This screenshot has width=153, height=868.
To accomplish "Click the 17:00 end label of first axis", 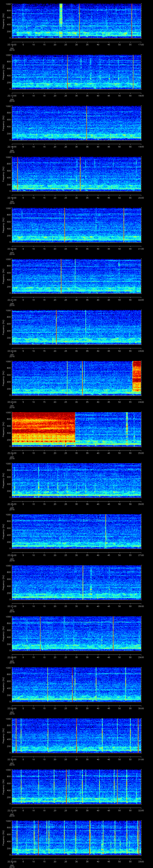I will coord(141,44).
